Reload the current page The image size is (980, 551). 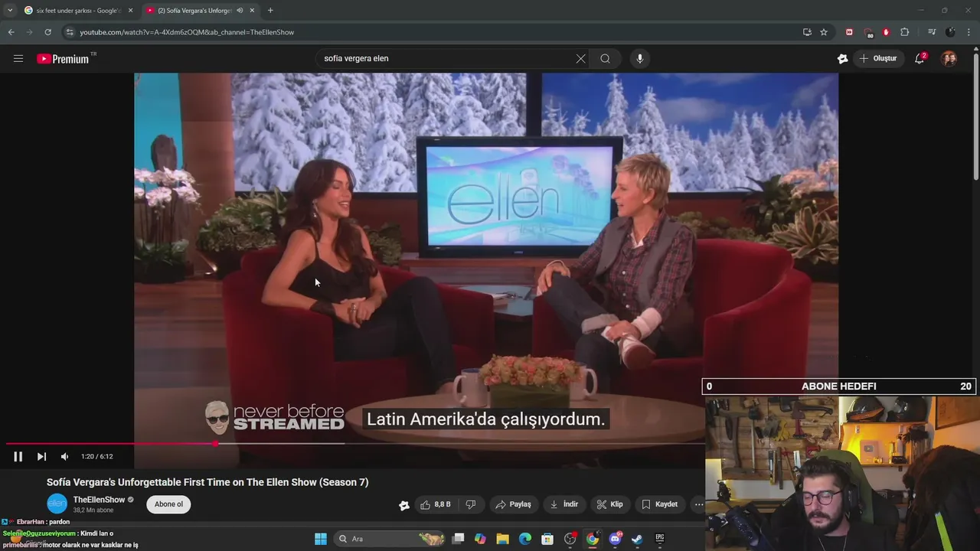pos(47,32)
